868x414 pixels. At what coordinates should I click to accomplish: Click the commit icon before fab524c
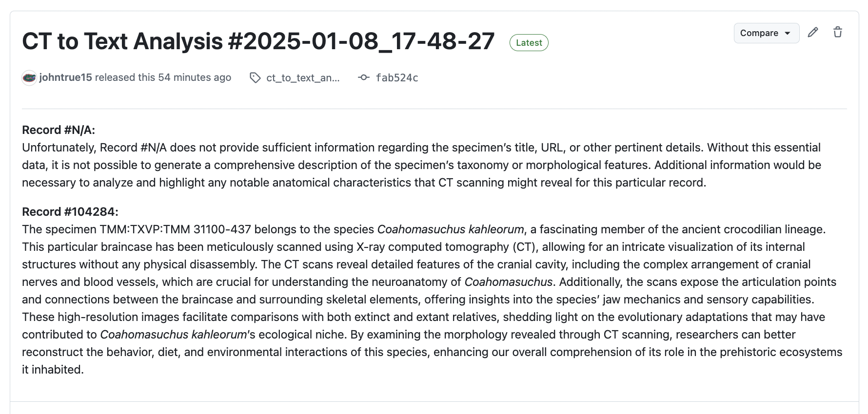[x=364, y=78]
